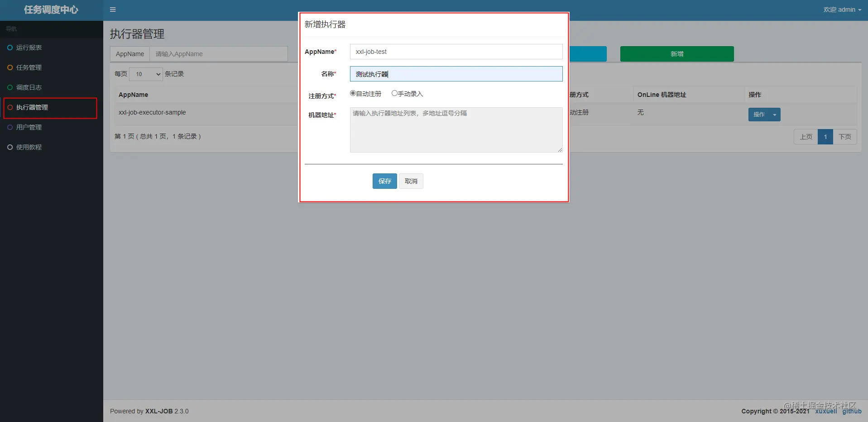Click the AppName search input
This screenshot has height=422, width=868.
coord(219,54)
